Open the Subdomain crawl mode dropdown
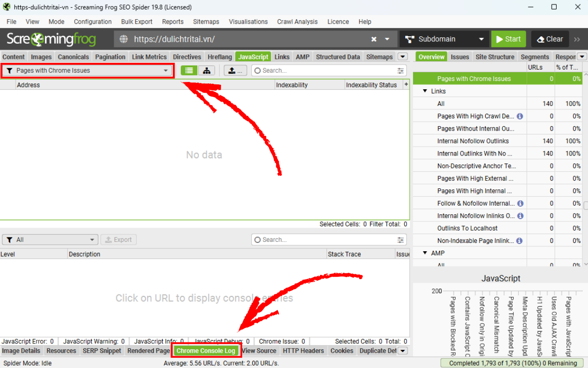The width and height of the screenshot is (588, 368). pyautogui.click(x=443, y=39)
